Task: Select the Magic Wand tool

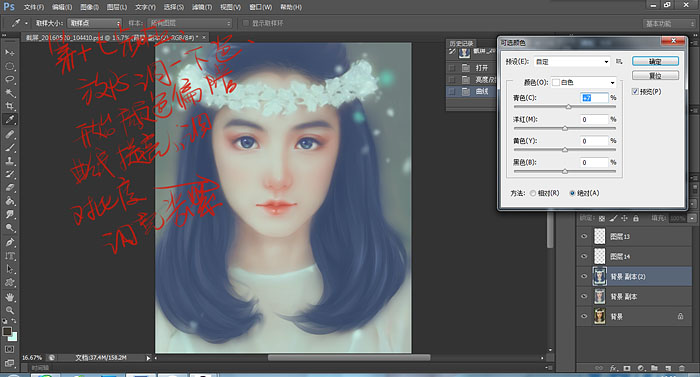Action: point(10,93)
